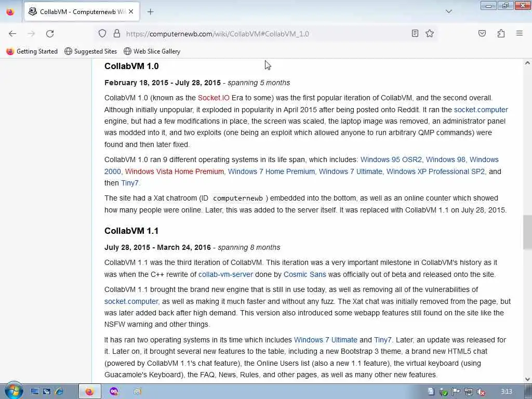
Task: Close the CollabVM tab
Action: pyautogui.click(x=131, y=12)
